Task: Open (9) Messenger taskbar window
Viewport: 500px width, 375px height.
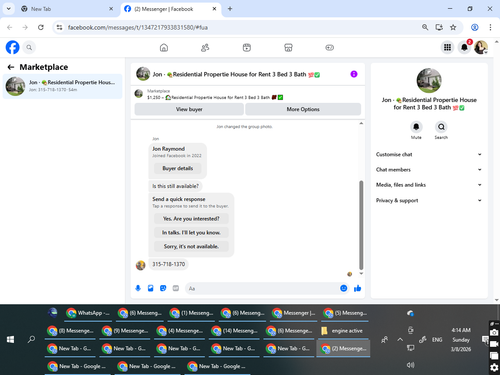Action: click(125, 331)
